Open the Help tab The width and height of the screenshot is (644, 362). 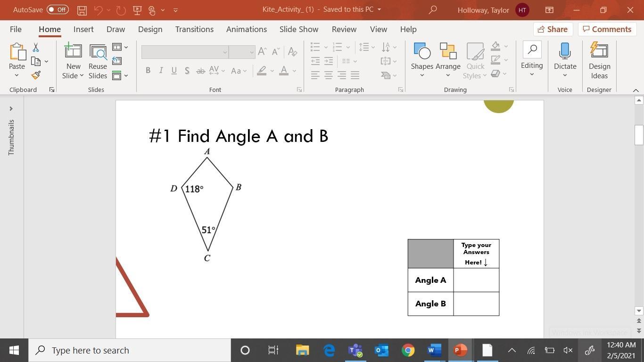[408, 29]
